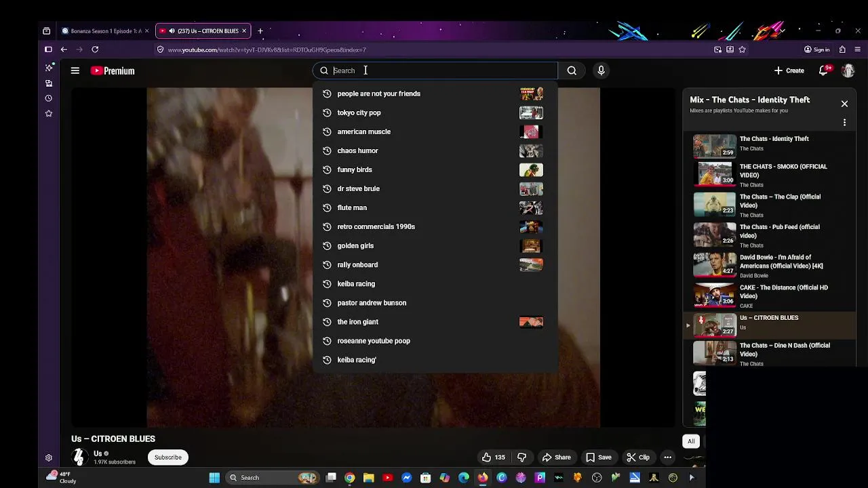Share the CITROEN BLUES video
This screenshot has height=488, width=868.
(556, 457)
